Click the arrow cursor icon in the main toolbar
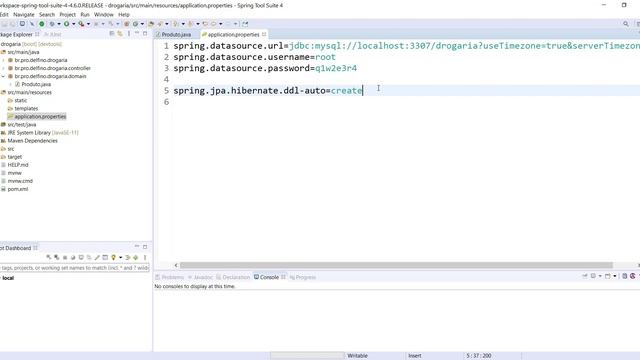 tap(32, 24)
